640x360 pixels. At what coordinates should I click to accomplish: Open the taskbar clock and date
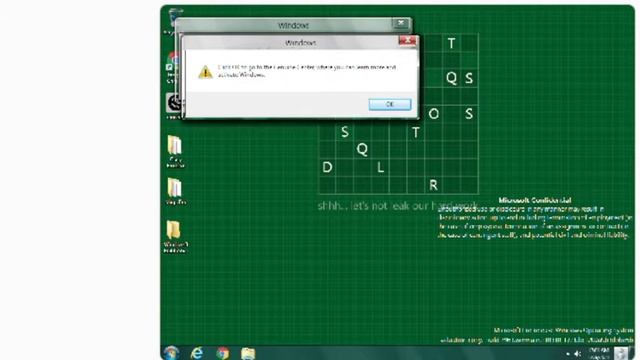coord(599,353)
